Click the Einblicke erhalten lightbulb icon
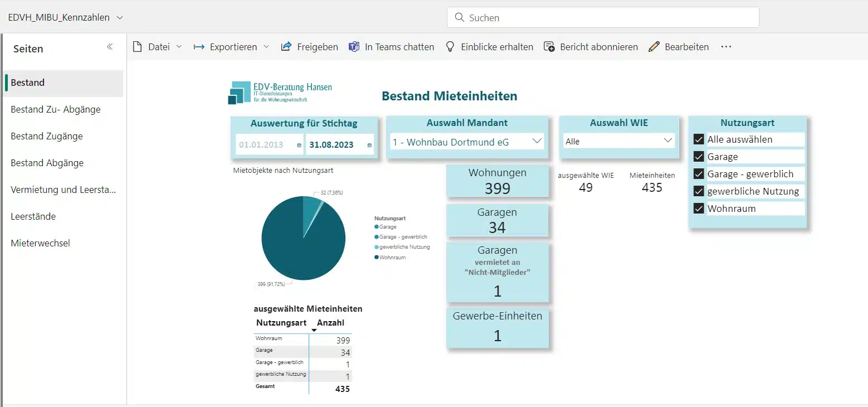This screenshot has height=407, width=868. [x=450, y=47]
